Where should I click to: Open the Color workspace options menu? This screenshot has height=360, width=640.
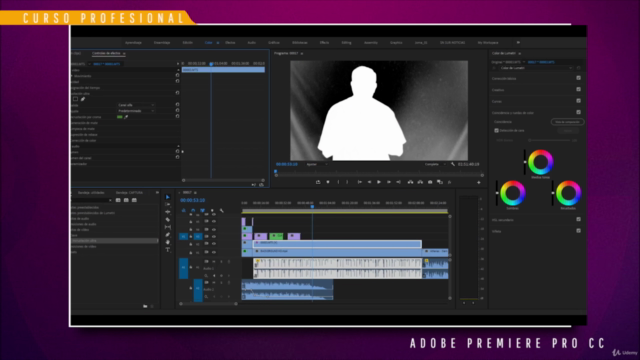(x=218, y=43)
